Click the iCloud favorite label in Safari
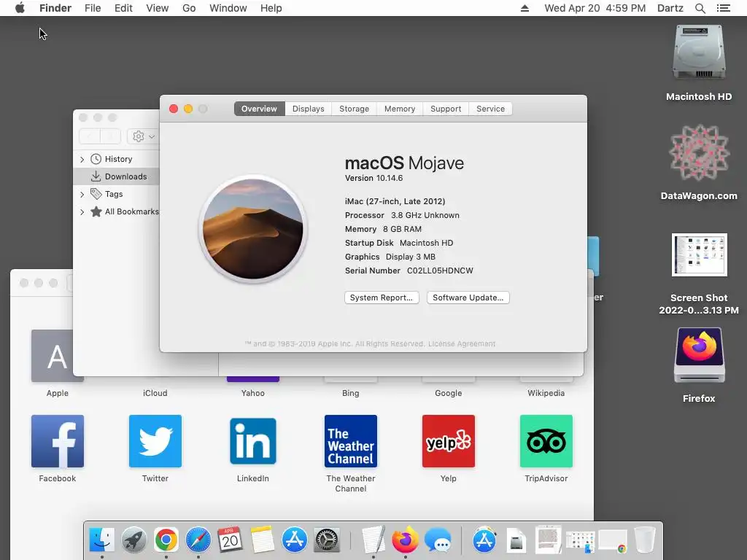The image size is (747, 560). point(155,393)
